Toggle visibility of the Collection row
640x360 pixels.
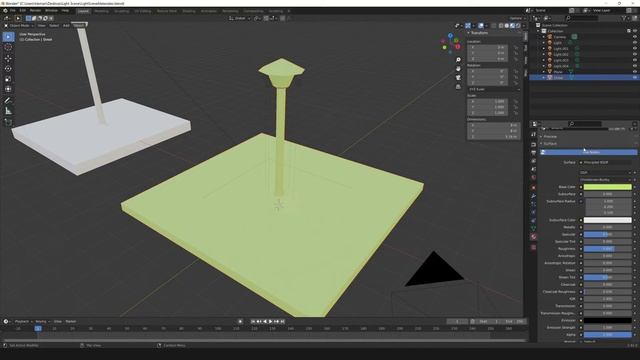634,31
